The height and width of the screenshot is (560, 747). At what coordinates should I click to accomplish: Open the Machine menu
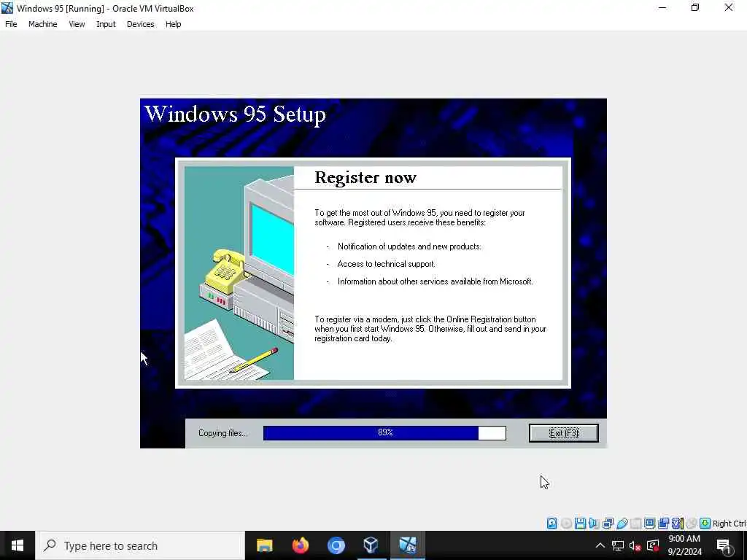(x=43, y=24)
